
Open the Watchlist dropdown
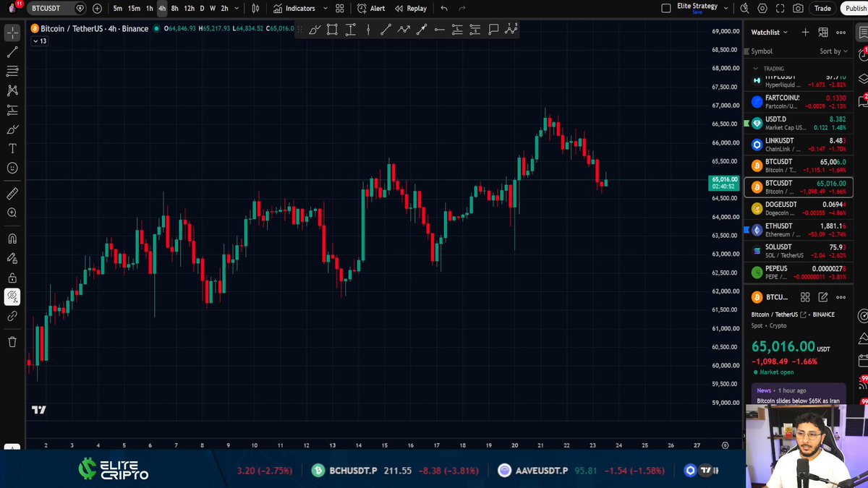coord(770,33)
